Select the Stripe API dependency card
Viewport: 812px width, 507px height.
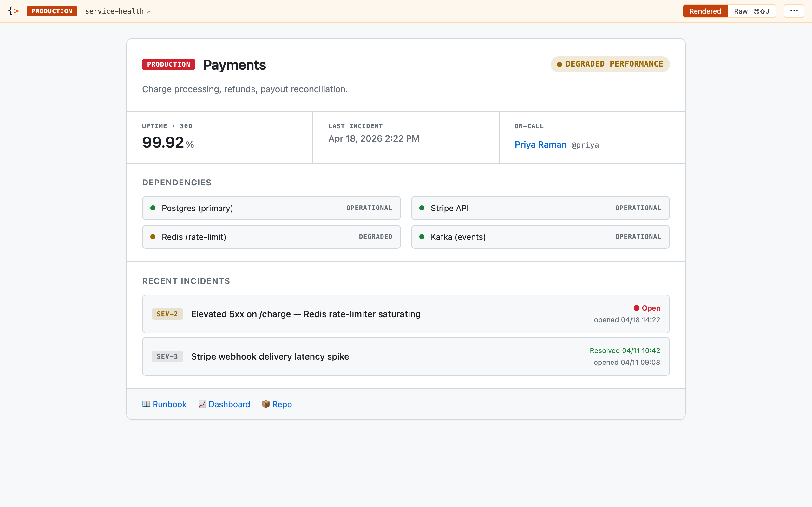pyautogui.click(x=540, y=208)
